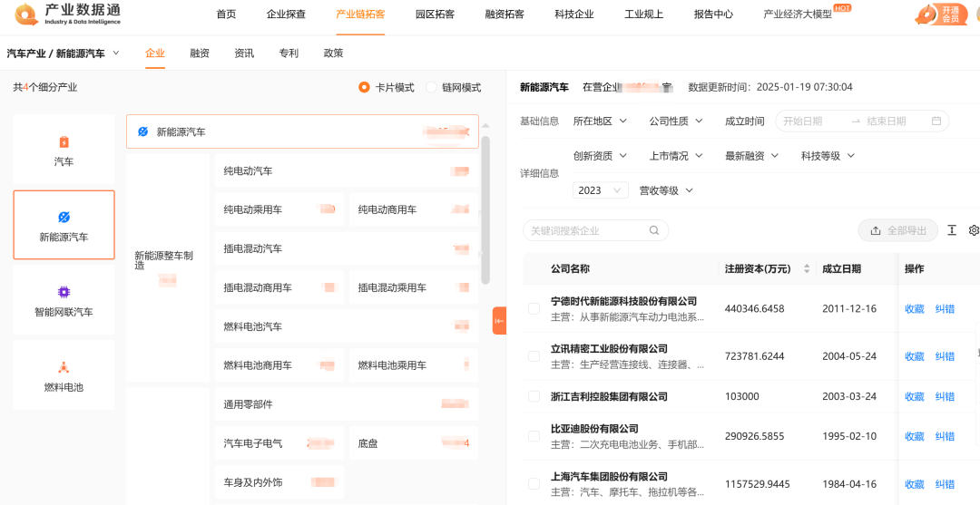The width and height of the screenshot is (980, 505).
Task: Open company 浙江吉利控股集团有限公司
Action: coord(610,396)
